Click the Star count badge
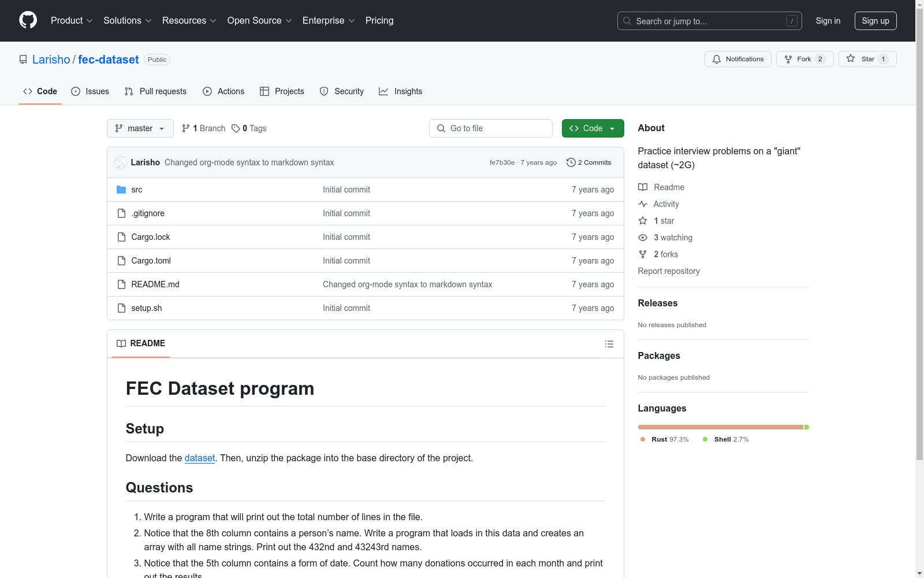Screen dimensions: 924x578 point(883,59)
